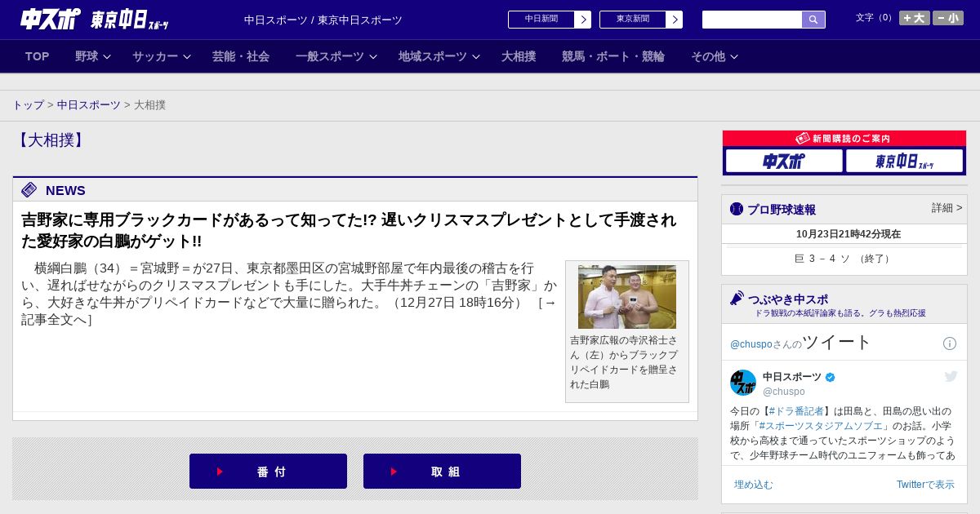Click the Twitterで表示 link
The image size is (980, 514).
[925, 485]
